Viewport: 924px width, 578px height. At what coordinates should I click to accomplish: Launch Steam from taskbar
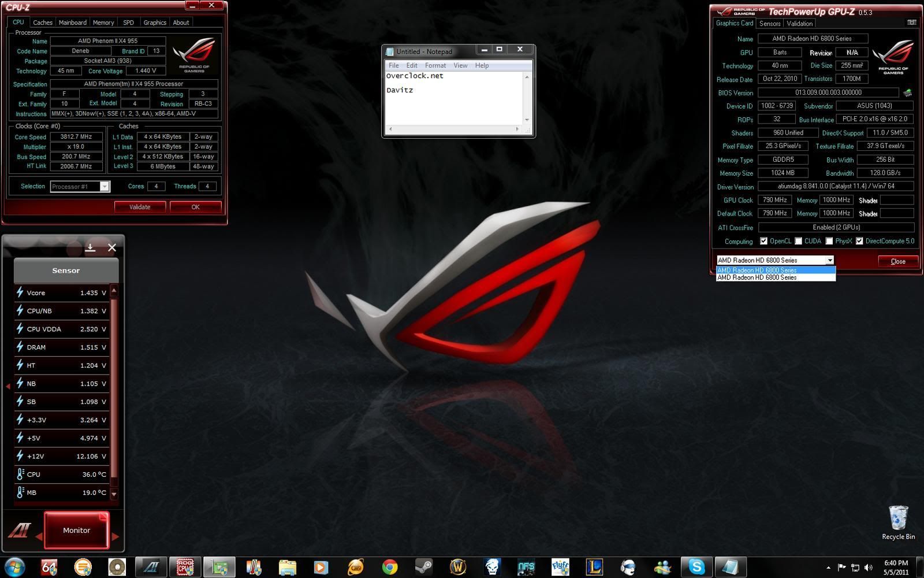423,567
